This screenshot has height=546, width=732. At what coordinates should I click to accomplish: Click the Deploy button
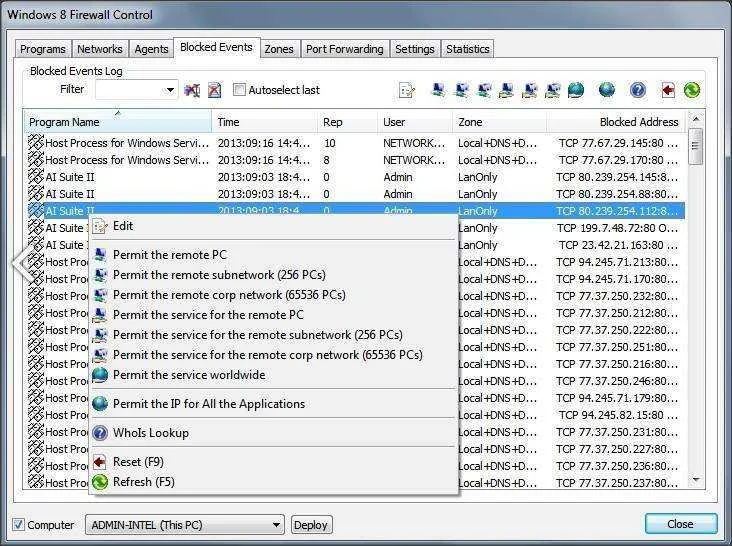click(311, 525)
